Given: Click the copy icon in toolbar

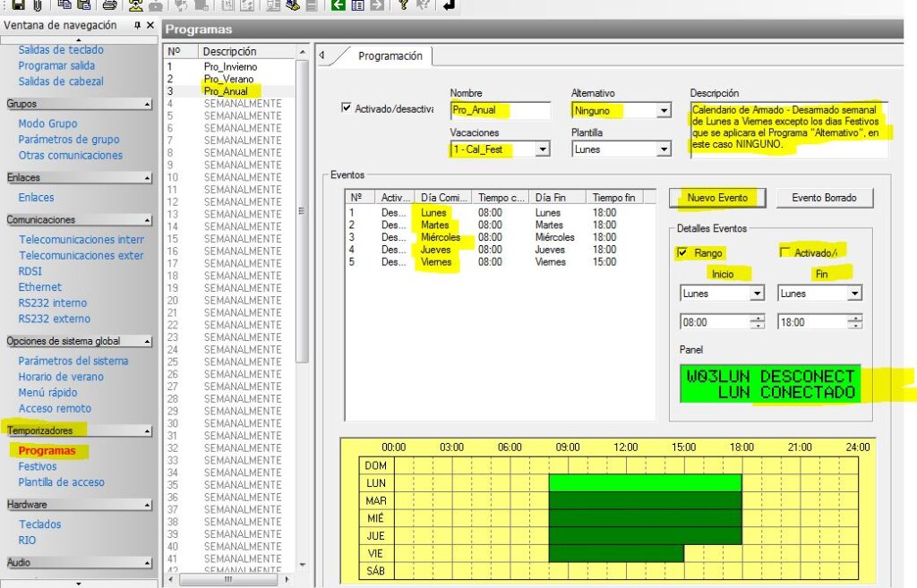Looking at the screenshot, I should coord(64,4).
